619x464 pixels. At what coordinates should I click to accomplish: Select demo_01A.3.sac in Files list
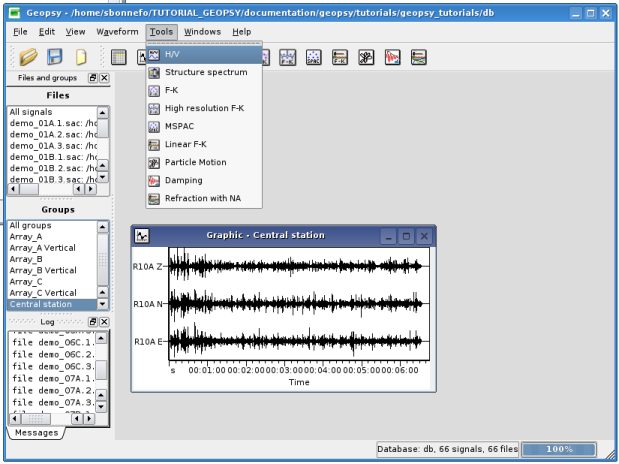coord(53,146)
